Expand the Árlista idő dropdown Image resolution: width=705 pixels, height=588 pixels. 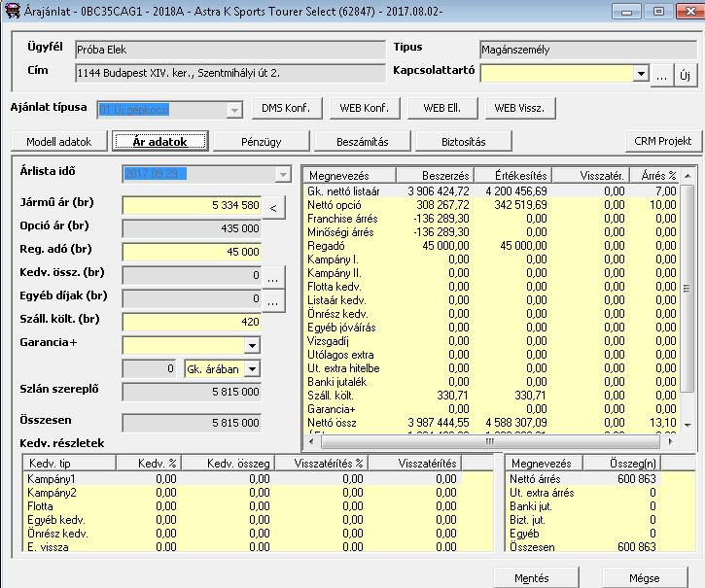point(283,174)
